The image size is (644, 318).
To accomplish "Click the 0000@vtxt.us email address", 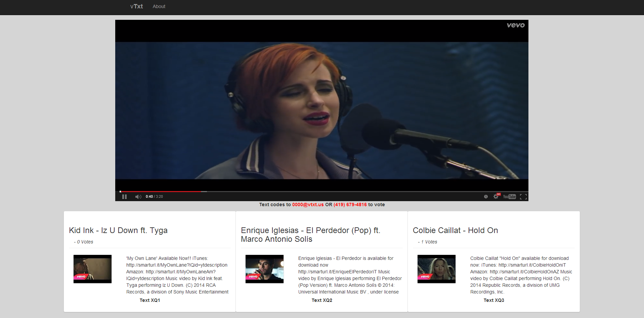I will point(308,205).
